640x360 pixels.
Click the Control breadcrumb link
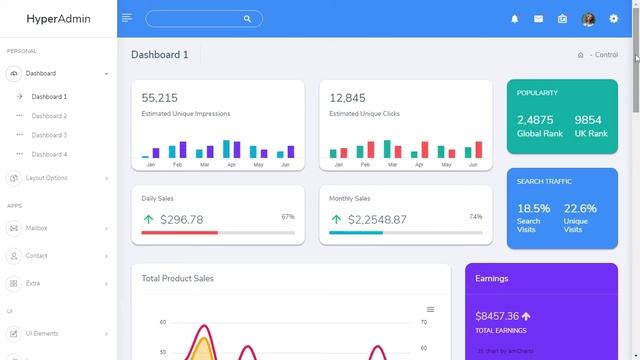point(606,55)
